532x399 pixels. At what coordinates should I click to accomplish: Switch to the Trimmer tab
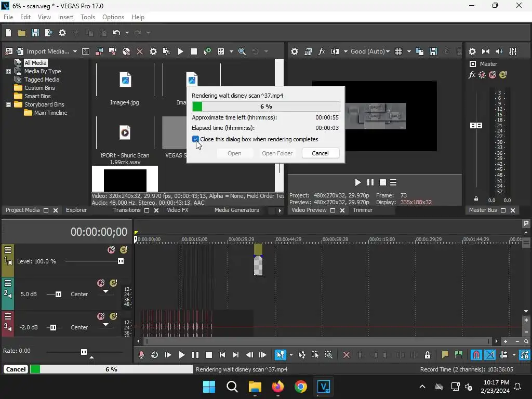[x=362, y=210]
